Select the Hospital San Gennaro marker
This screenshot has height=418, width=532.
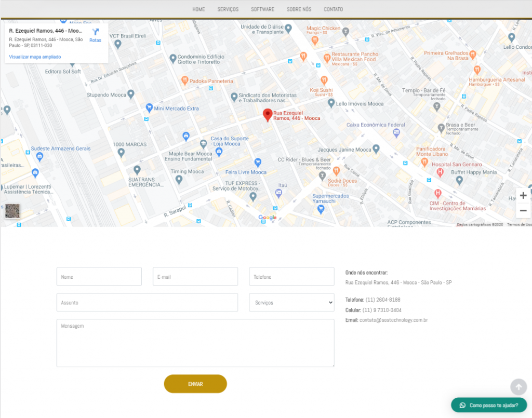pyautogui.click(x=440, y=172)
